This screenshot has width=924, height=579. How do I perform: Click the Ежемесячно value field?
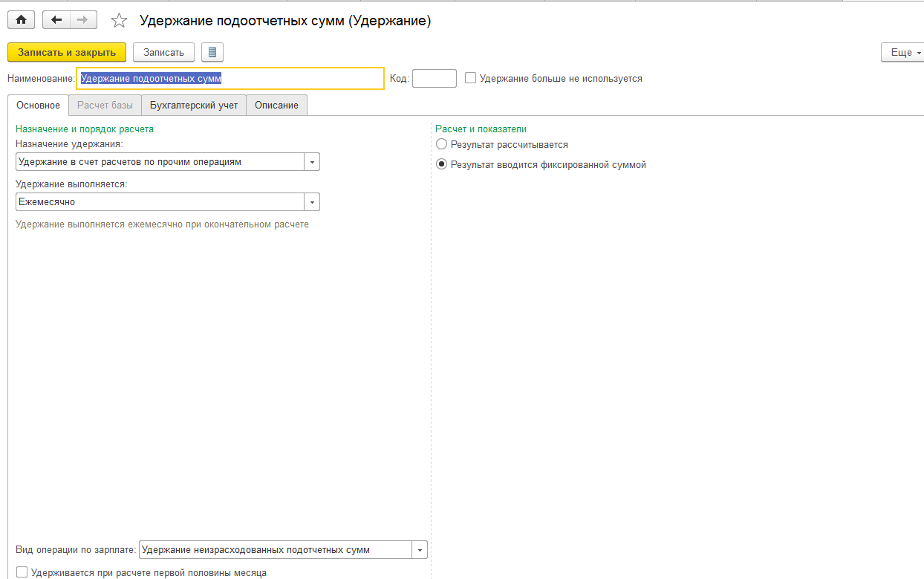click(x=160, y=201)
